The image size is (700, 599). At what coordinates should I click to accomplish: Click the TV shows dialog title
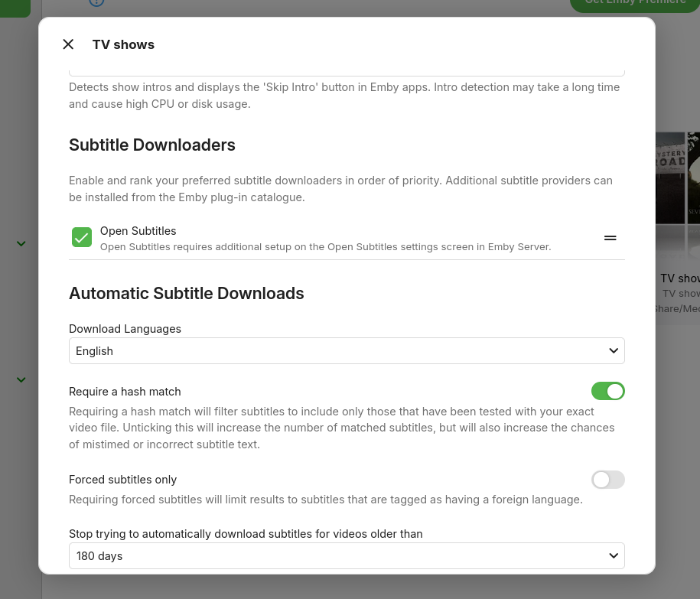[123, 44]
